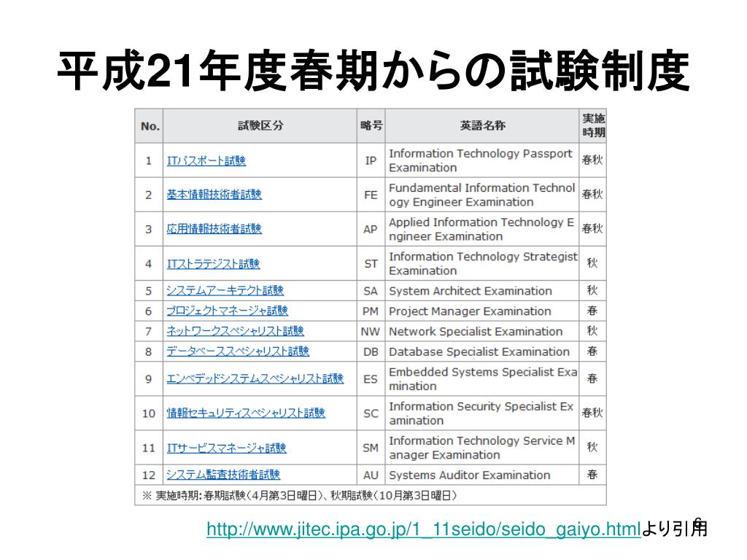Select the FE abbreviation cell
This screenshot has width=747, height=560.
(371, 195)
